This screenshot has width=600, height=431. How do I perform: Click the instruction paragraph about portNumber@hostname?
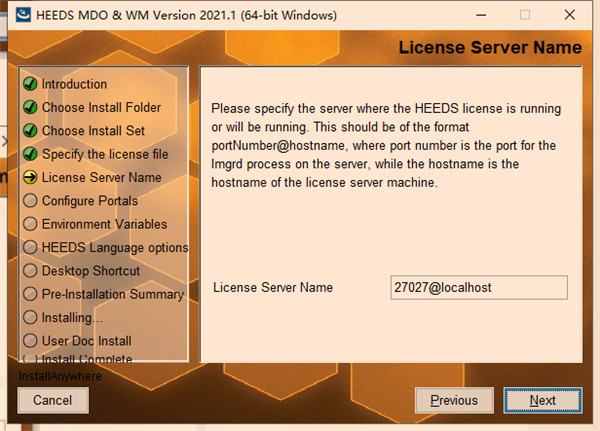pos(386,145)
